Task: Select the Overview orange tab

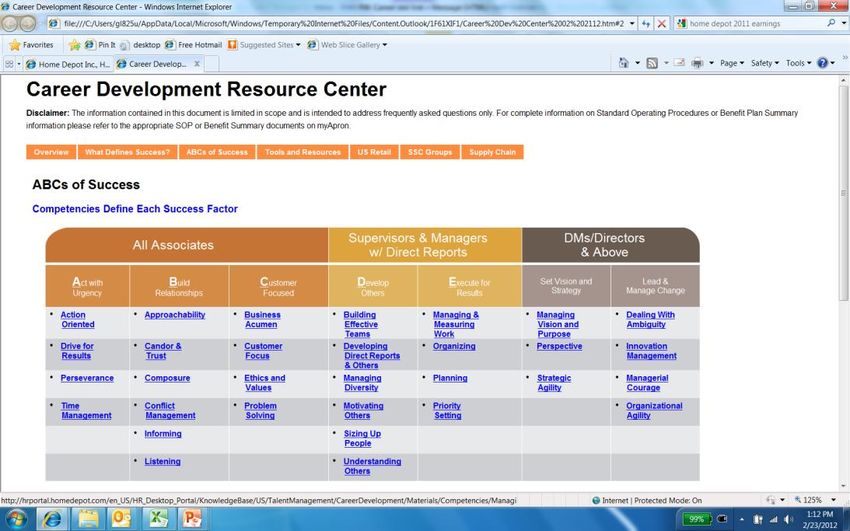Action: [x=51, y=152]
